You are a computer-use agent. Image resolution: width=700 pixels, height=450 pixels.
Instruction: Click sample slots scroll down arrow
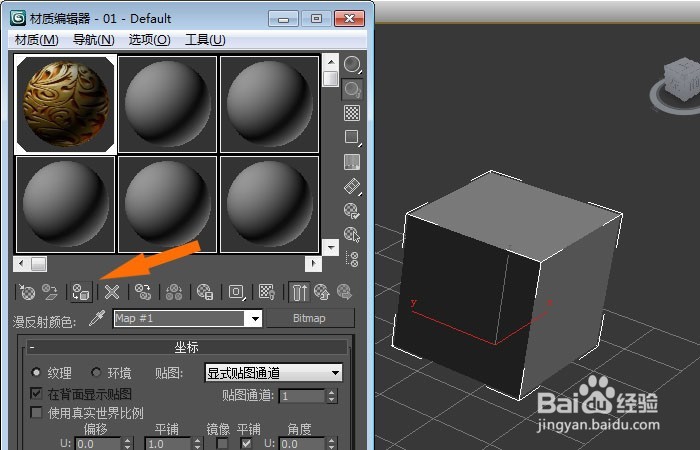[331, 247]
